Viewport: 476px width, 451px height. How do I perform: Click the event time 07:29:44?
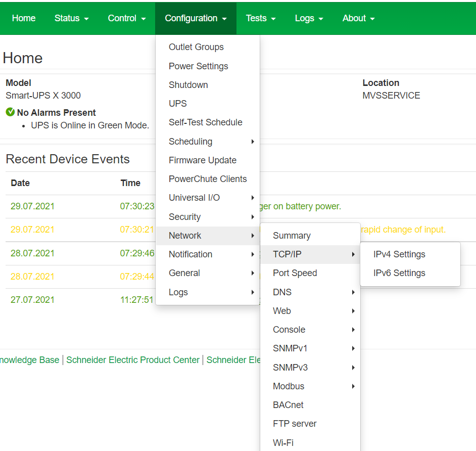click(137, 277)
